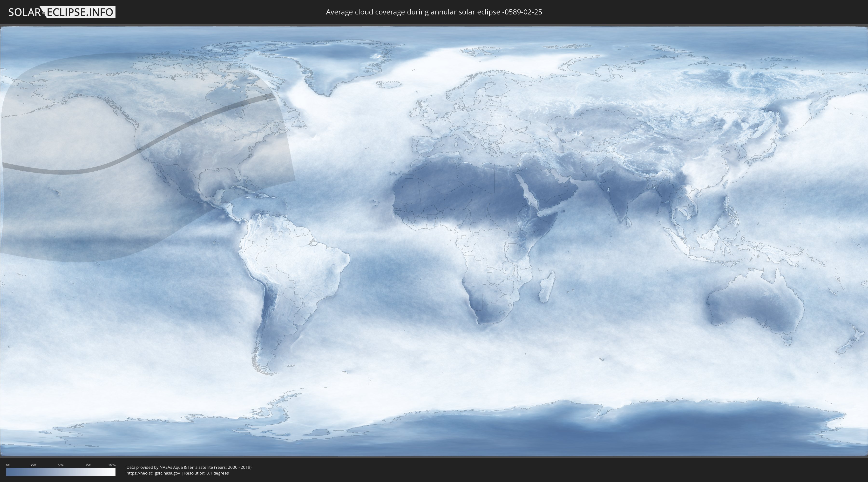Viewport: 868px width, 482px height.
Task: Click the 0% label on the legend
Action: click(8, 465)
